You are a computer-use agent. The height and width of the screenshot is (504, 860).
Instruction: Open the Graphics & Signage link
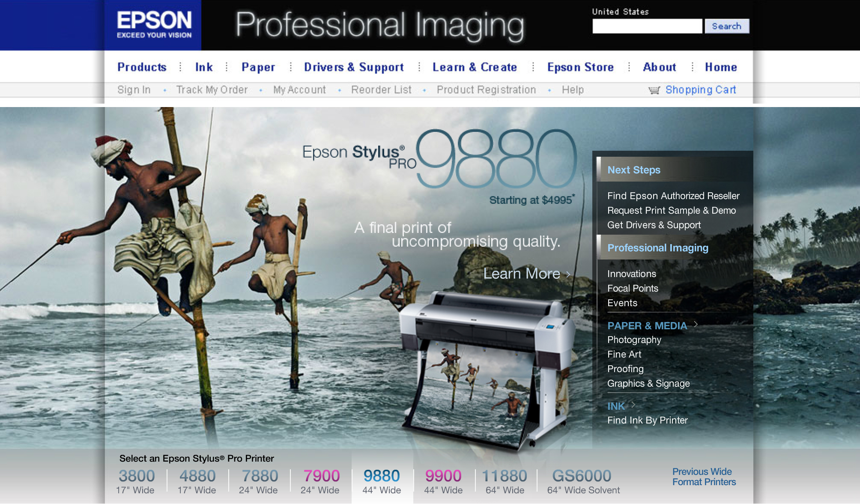coord(648,383)
